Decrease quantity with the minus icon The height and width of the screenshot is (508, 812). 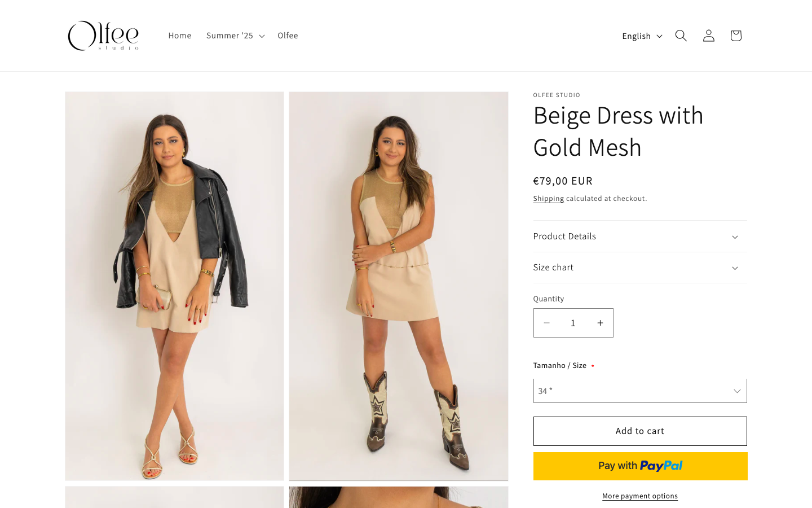click(546, 323)
